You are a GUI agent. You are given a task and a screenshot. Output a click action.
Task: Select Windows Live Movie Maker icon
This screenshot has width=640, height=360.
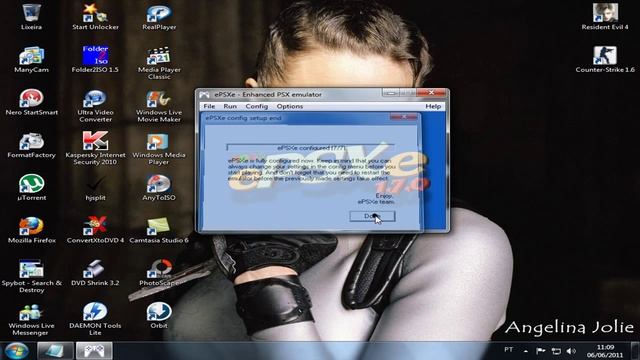click(159, 105)
